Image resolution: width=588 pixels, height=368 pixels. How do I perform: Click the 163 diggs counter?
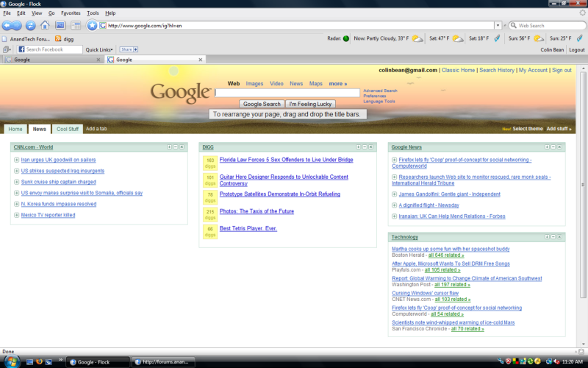pyautogui.click(x=210, y=163)
